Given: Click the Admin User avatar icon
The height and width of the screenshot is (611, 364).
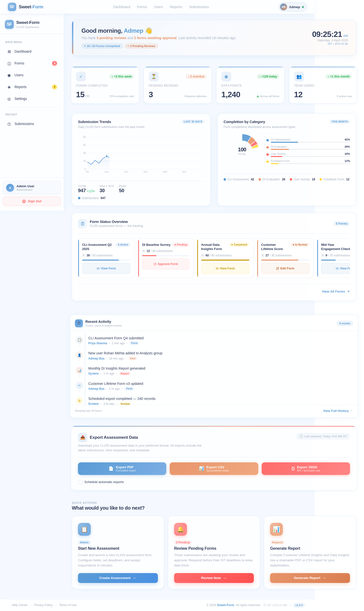Looking at the screenshot, I should pos(10,188).
